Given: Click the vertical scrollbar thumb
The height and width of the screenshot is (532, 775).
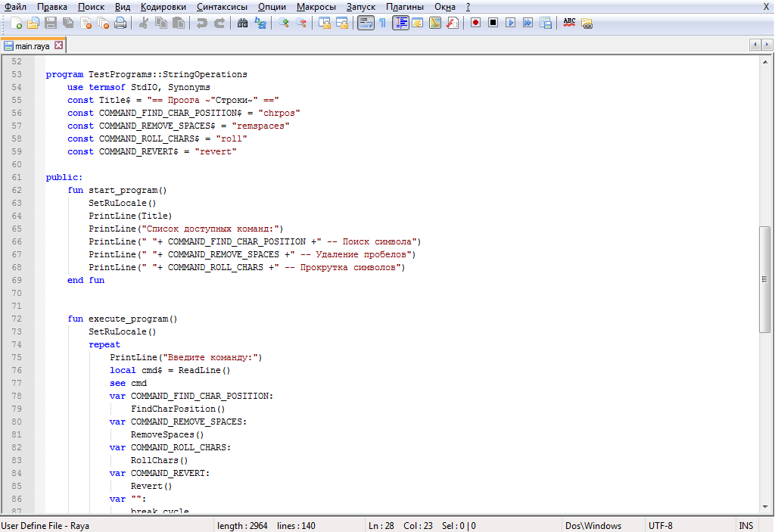Looking at the screenshot, I should coord(764,279).
